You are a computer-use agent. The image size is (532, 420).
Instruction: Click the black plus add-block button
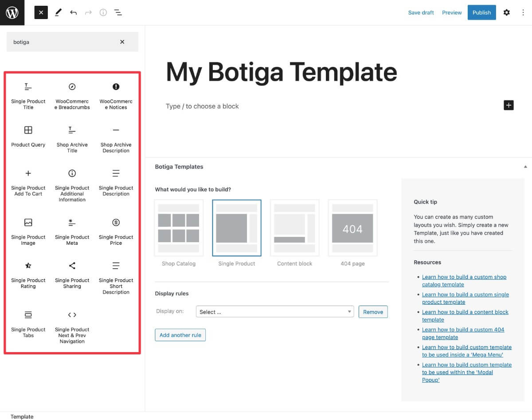(509, 105)
